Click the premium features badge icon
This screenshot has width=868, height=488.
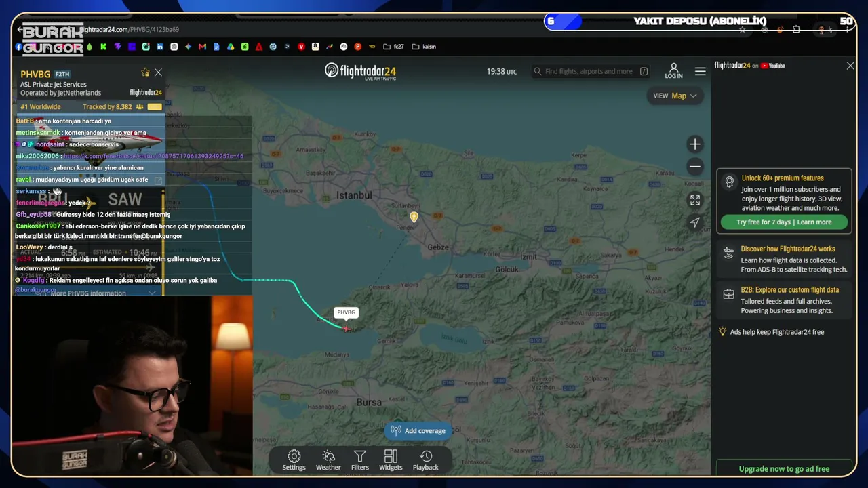(x=729, y=182)
